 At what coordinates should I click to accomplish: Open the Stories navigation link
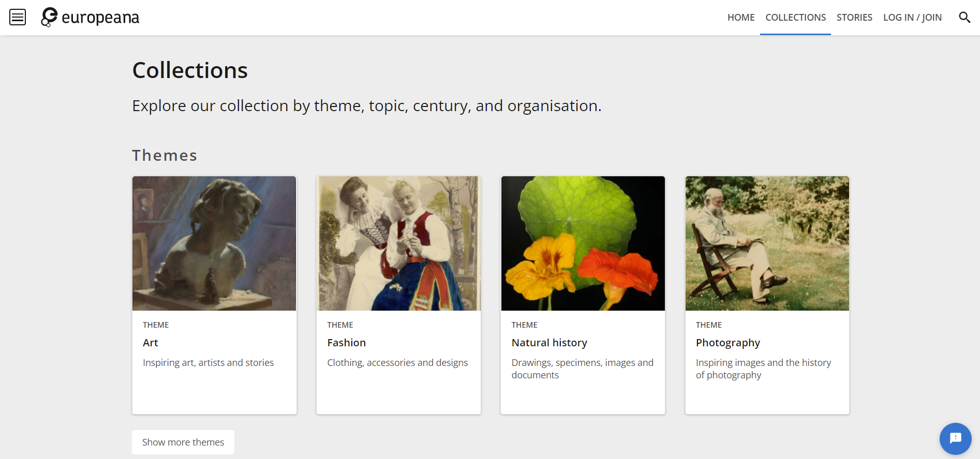click(854, 17)
